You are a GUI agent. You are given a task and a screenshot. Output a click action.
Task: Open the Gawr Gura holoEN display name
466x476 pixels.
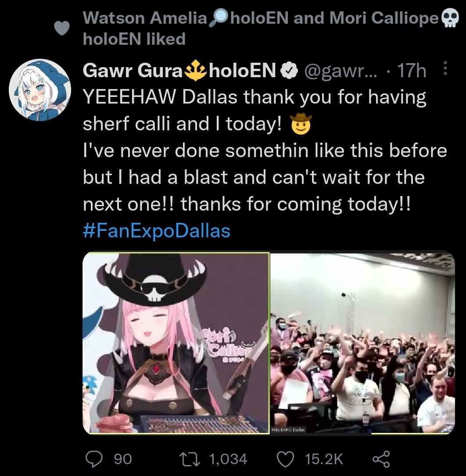click(x=179, y=71)
